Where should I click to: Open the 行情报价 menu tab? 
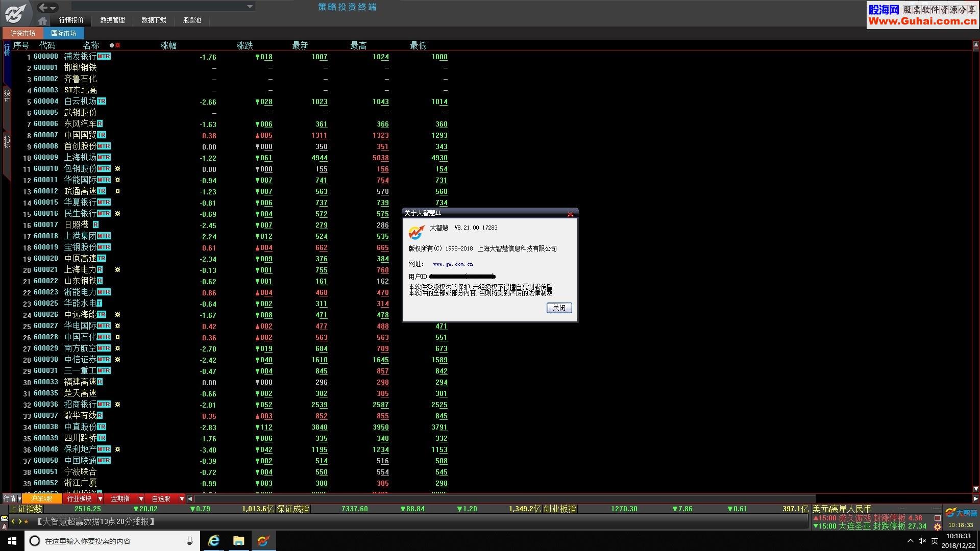pos(71,20)
